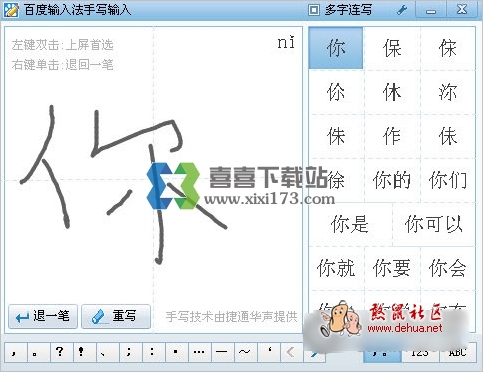Viewport: 483px width, 372px height.
Task: Choose candidate character 作
Action: (392, 136)
